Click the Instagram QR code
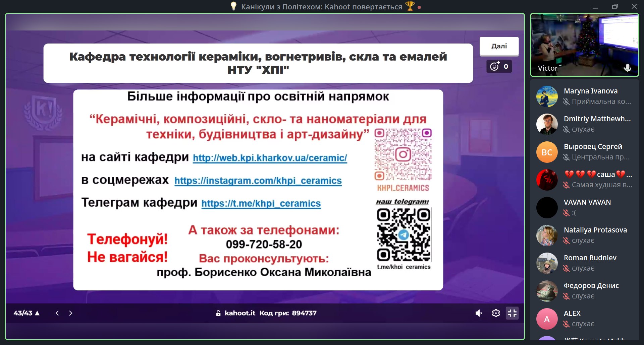 pos(403,155)
